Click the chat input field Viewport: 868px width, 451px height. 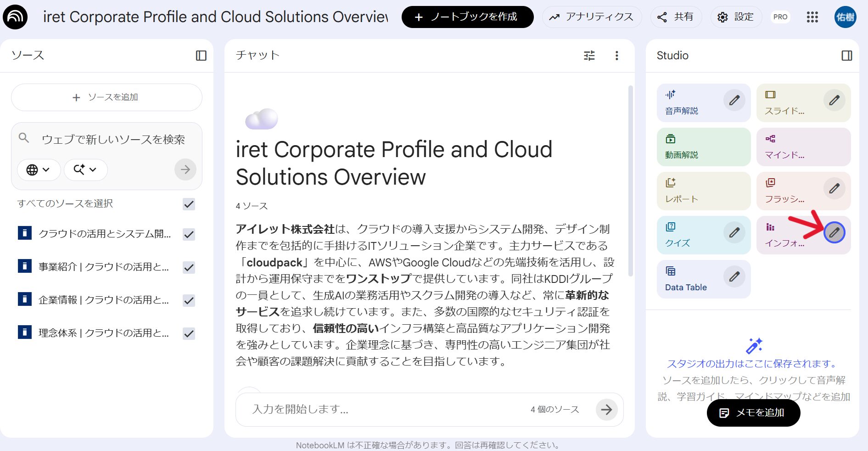click(386, 409)
